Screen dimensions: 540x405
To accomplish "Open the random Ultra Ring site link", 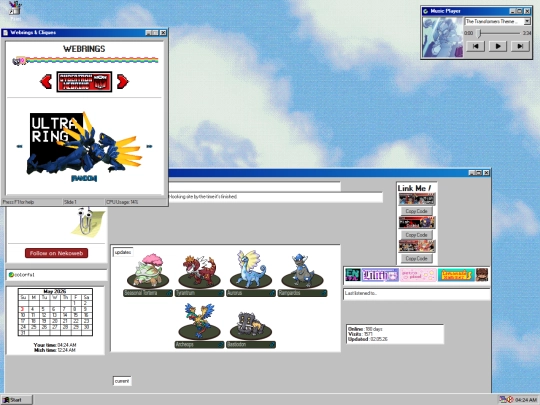I will pyautogui.click(x=84, y=178).
